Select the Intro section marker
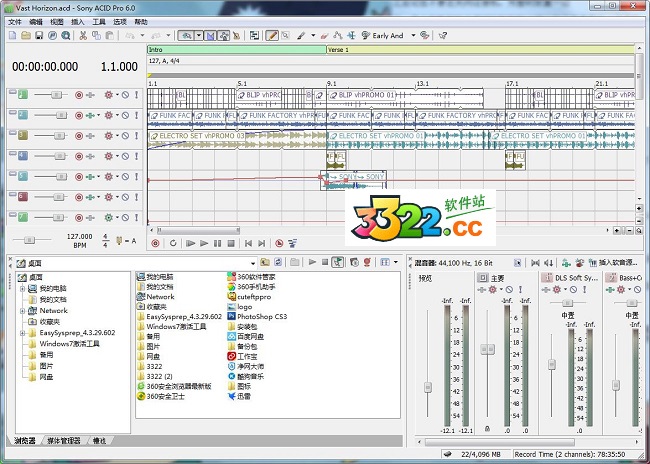Viewport: 650px width, 464px height. pos(156,48)
